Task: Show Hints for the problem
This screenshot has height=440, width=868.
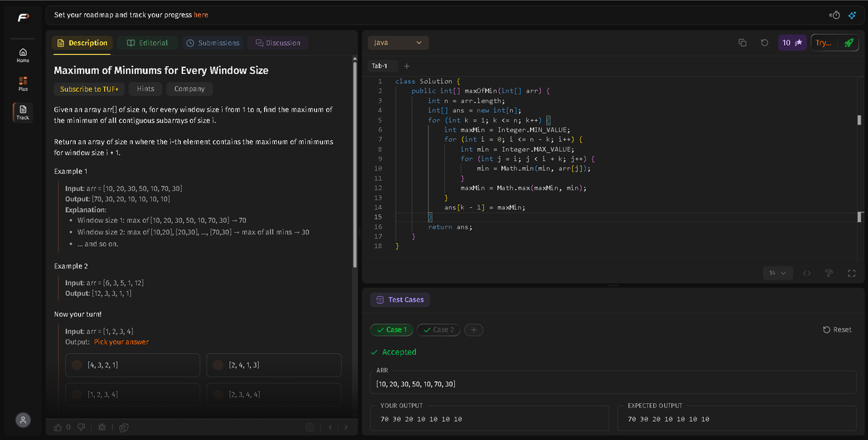Action: click(x=145, y=89)
